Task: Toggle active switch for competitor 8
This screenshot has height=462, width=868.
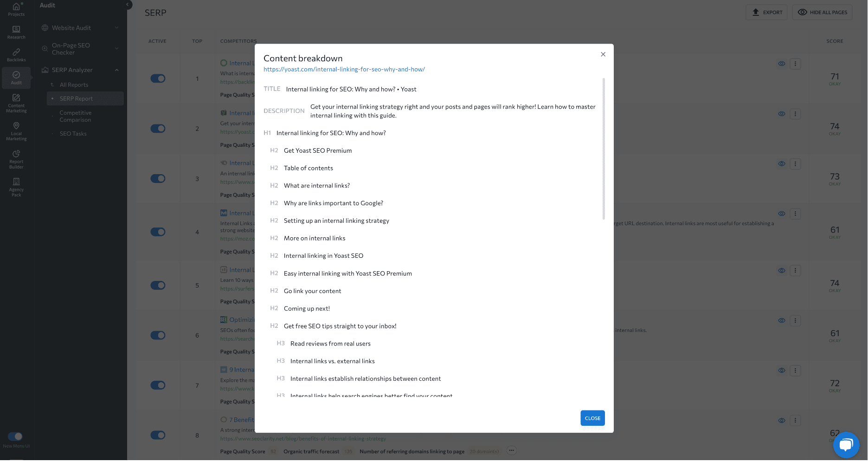Action: (158, 436)
